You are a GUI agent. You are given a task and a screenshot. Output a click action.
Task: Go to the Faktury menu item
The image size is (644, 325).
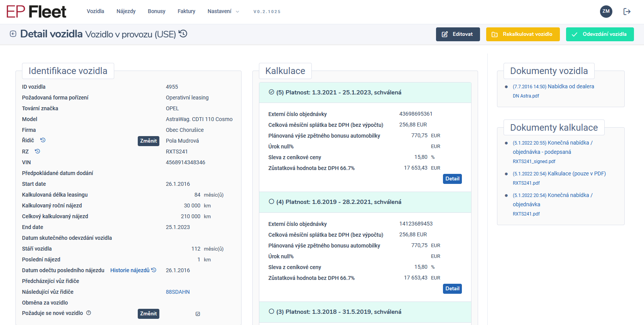pyautogui.click(x=186, y=12)
